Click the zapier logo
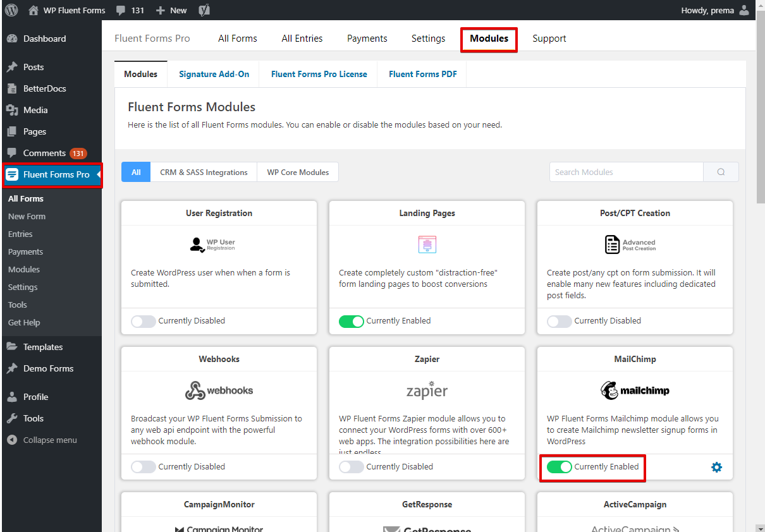 pos(427,390)
